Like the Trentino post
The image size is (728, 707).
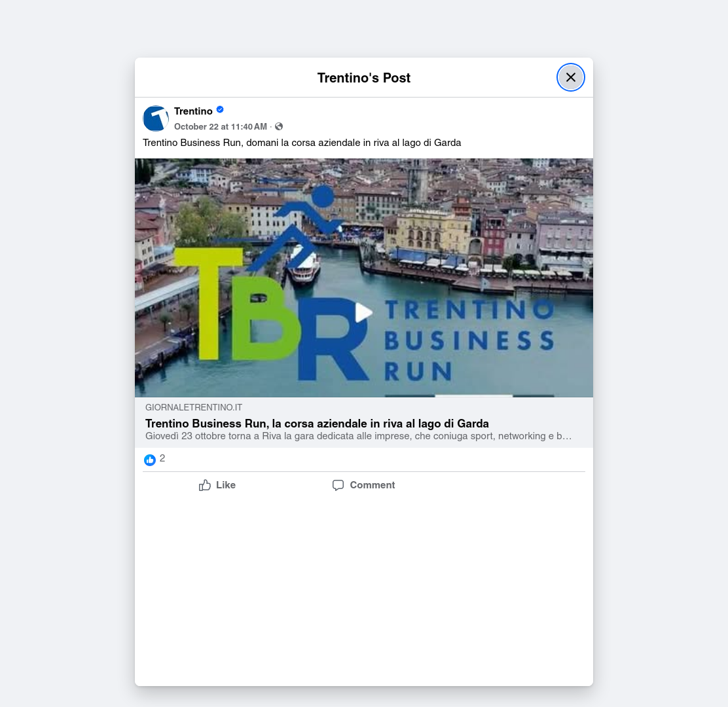click(217, 485)
